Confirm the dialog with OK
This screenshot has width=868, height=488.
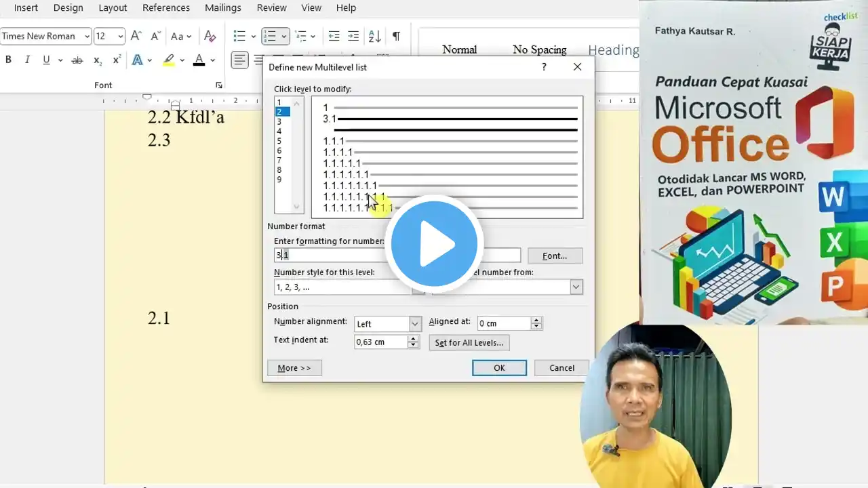click(499, 368)
